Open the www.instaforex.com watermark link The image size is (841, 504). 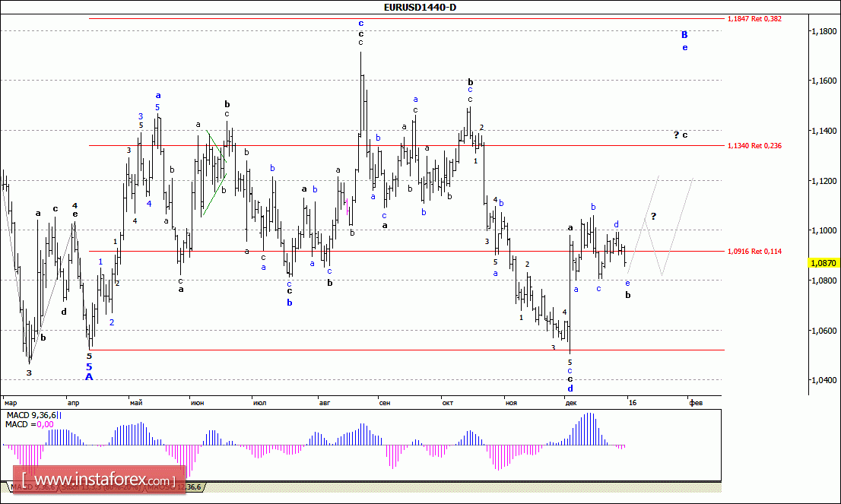click(97, 480)
